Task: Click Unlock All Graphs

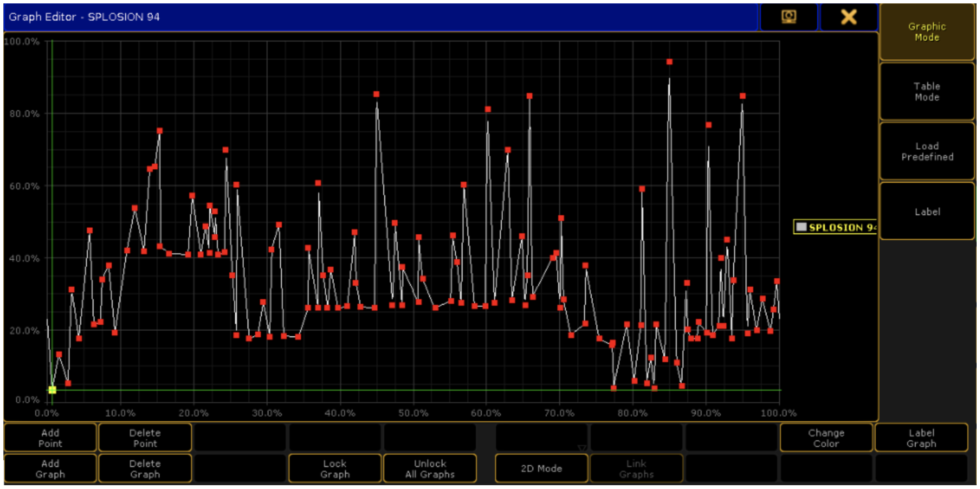Action: (x=429, y=469)
